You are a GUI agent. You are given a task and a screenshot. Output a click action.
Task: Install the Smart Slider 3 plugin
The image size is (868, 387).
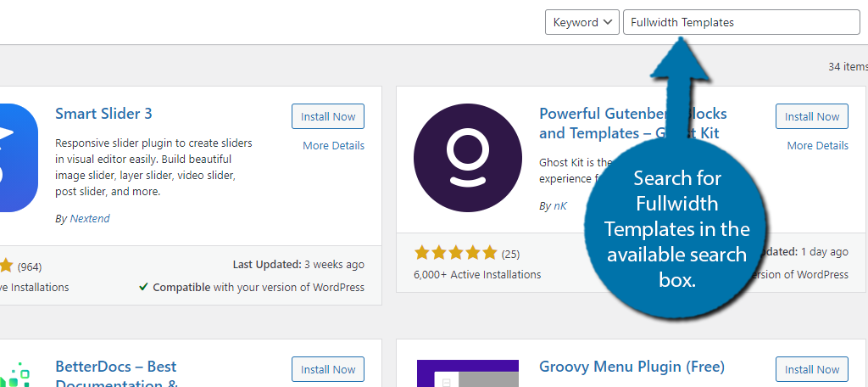(x=328, y=116)
